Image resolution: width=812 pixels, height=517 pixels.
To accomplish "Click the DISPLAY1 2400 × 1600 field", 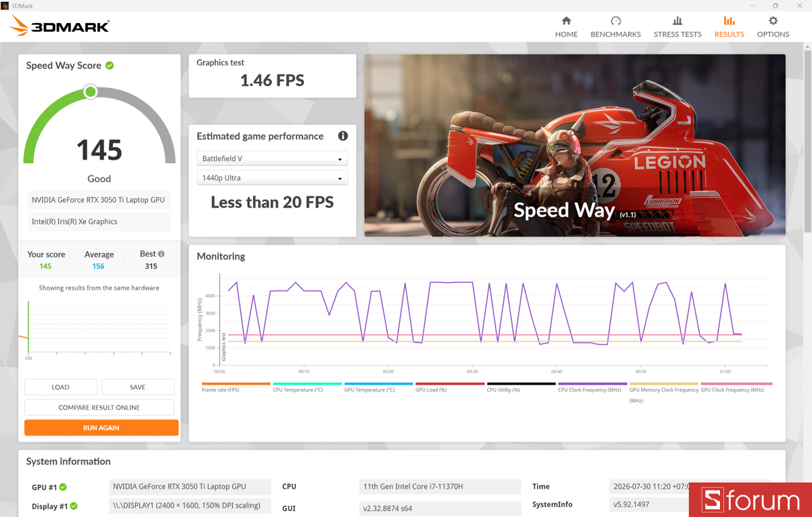I will [190, 506].
